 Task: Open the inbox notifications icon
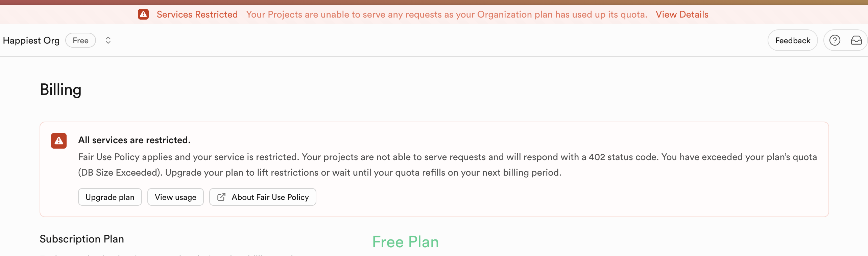856,41
